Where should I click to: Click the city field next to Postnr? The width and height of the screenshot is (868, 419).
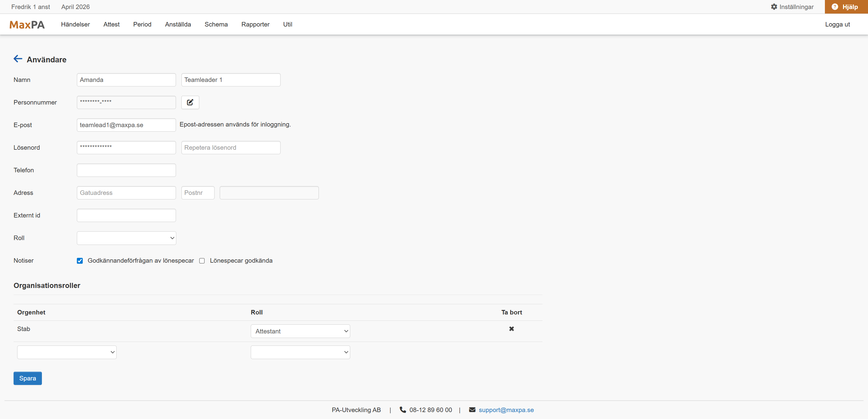click(x=269, y=193)
